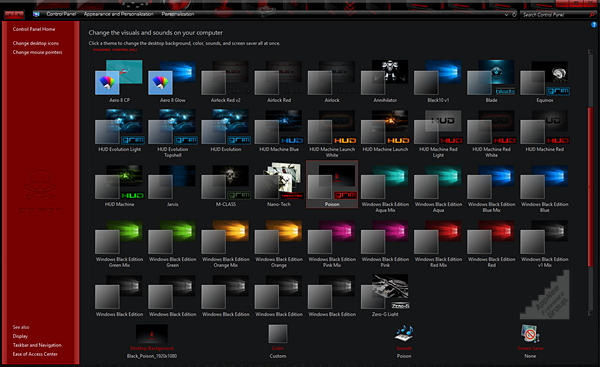The image size is (600, 367).
Task: Apply the Airlock Red v2 theme
Action: 226,81
